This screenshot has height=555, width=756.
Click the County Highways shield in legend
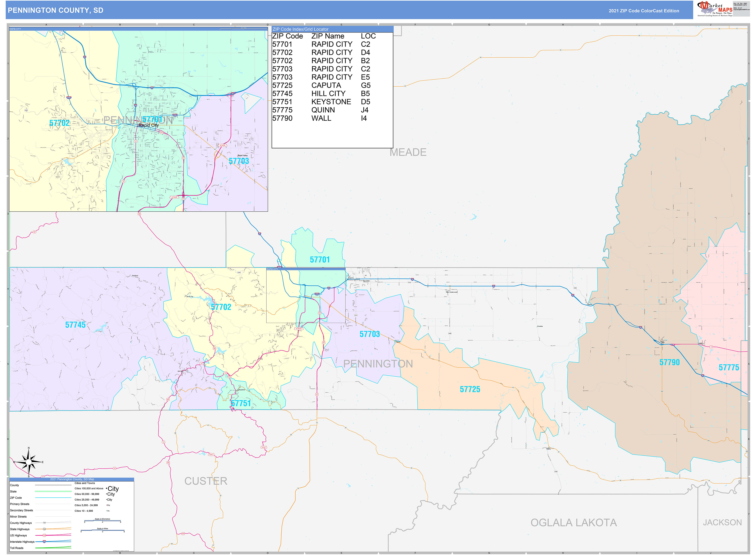point(44,523)
